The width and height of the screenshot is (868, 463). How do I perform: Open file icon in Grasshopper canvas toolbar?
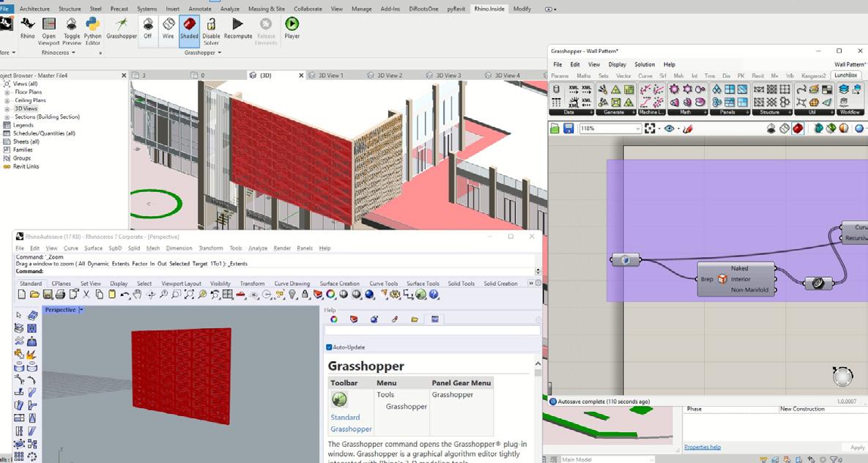tap(555, 128)
